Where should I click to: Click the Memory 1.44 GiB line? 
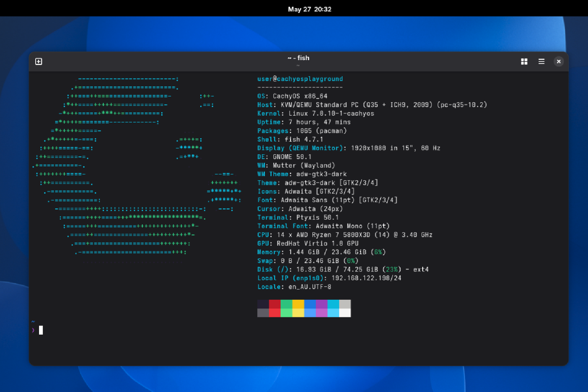[x=322, y=252]
